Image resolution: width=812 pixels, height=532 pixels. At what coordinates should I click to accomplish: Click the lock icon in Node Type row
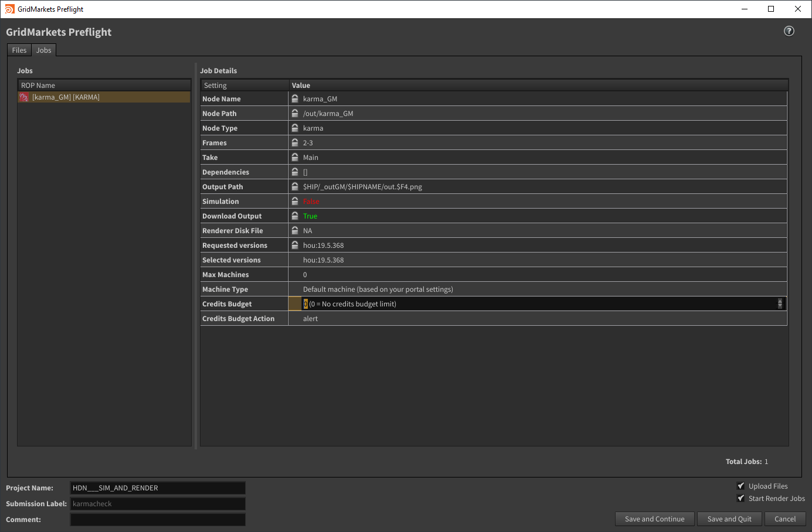(295, 128)
